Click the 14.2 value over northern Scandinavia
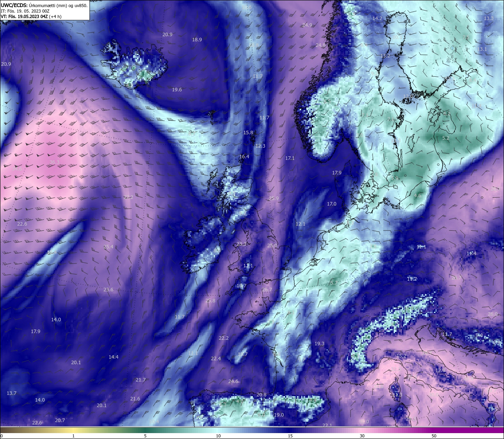504x439 pixels. pyautogui.click(x=377, y=19)
